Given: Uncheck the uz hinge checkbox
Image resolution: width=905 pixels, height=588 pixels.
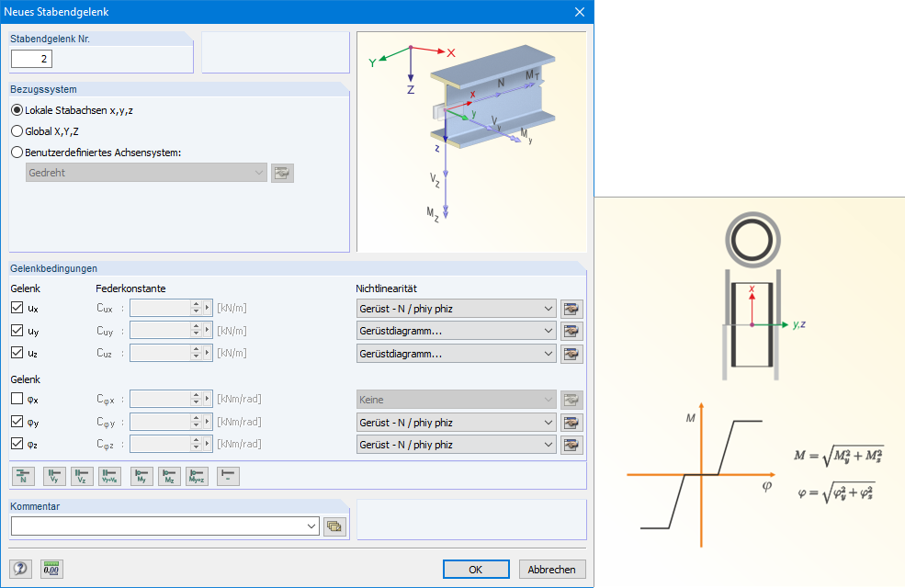Looking at the screenshot, I should coord(17,352).
